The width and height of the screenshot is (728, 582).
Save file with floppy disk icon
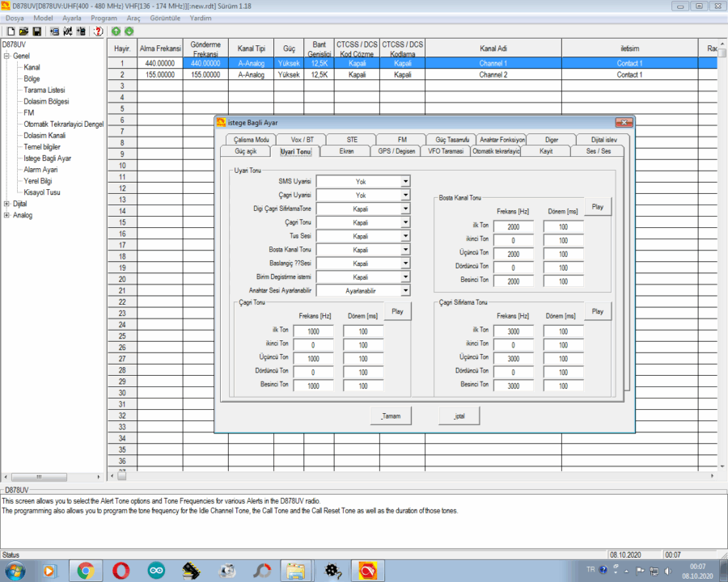pos(36,31)
